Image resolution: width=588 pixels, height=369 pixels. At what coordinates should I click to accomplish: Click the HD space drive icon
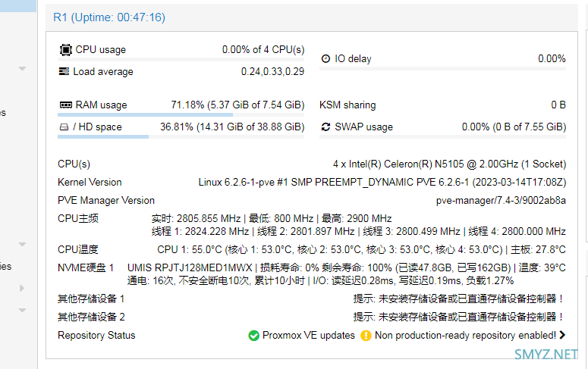point(64,127)
